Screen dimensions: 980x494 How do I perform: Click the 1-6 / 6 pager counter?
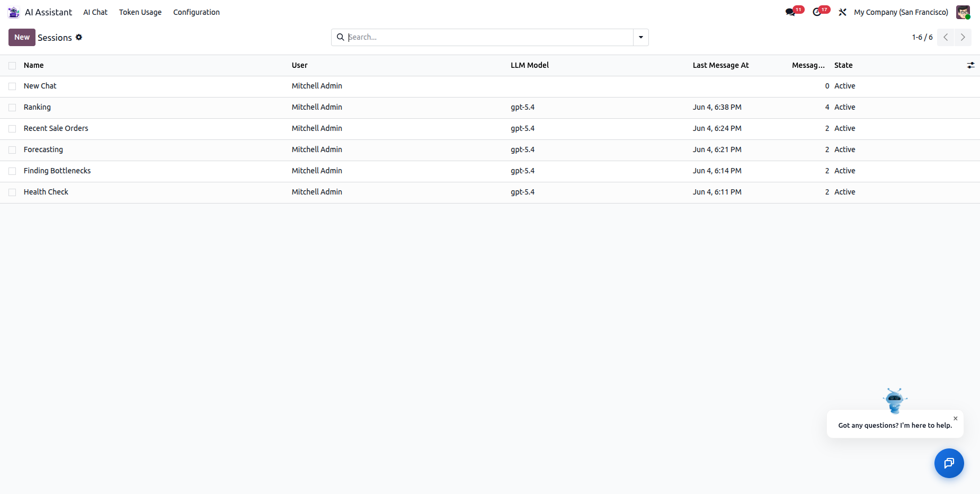(x=922, y=37)
